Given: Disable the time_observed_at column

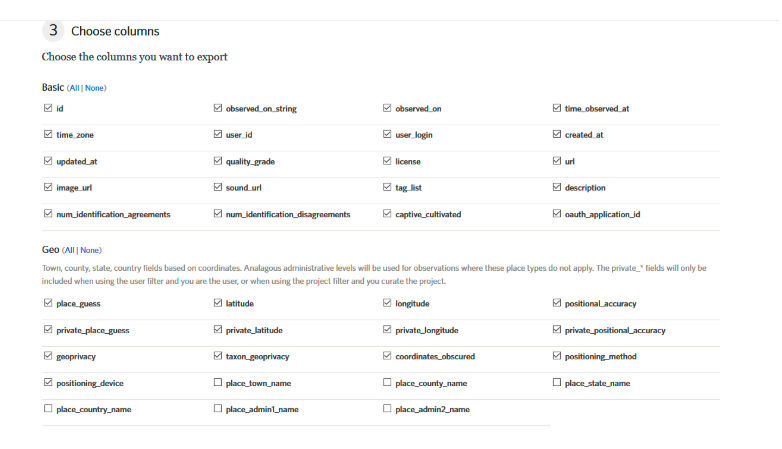Looking at the screenshot, I should coord(557,108).
